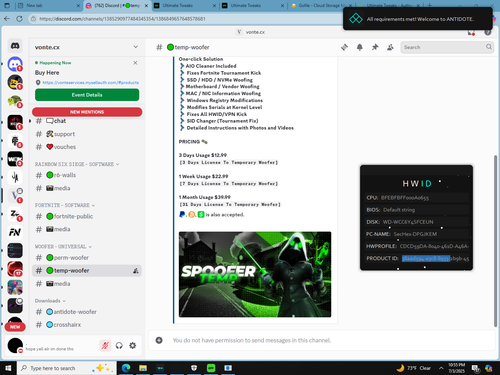The width and height of the screenshot is (500, 375).
Task: Click the weather 73°F Clear widget
Action: point(414,368)
